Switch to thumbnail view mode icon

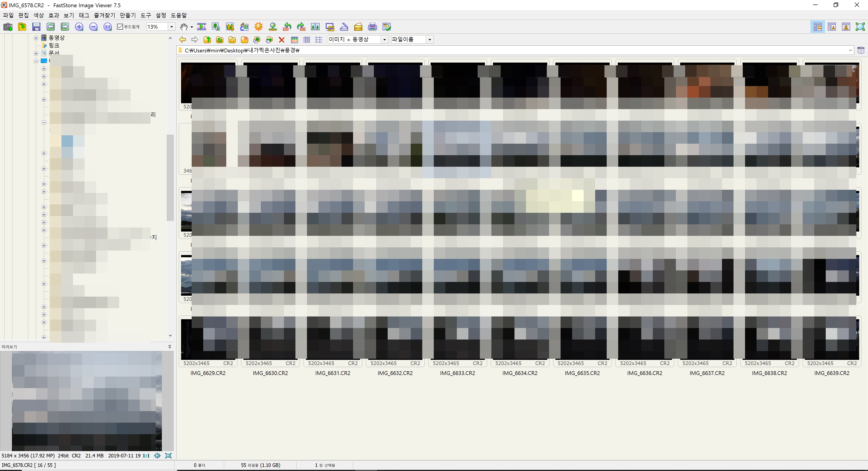(294, 40)
